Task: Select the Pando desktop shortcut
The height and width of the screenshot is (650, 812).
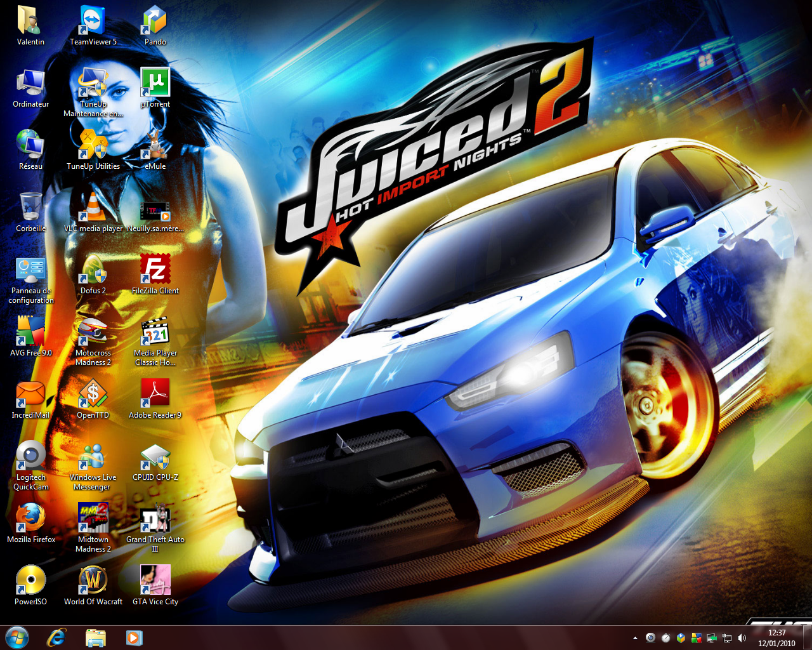Action: (x=155, y=25)
